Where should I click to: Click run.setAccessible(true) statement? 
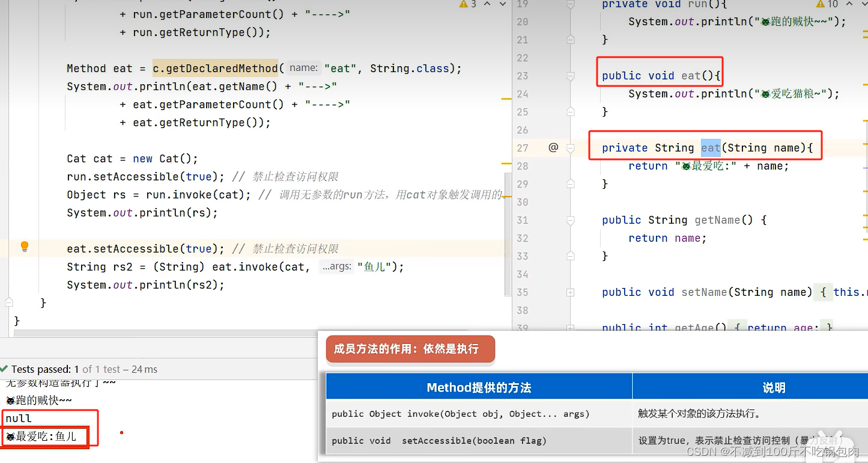(146, 177)
